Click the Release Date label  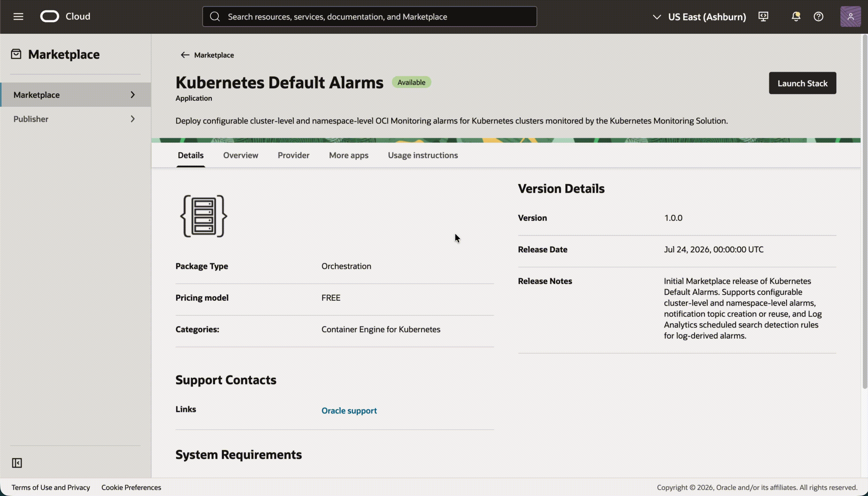point(543,250)
